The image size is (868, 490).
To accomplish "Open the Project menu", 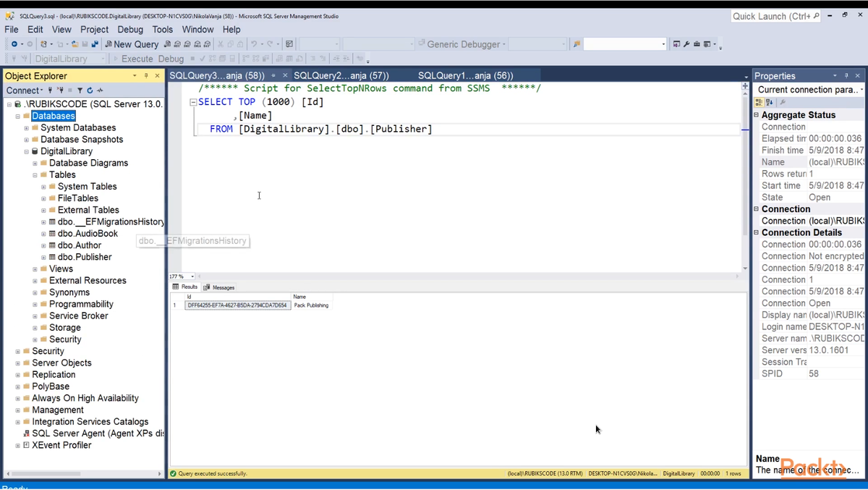I will [94, 30].
